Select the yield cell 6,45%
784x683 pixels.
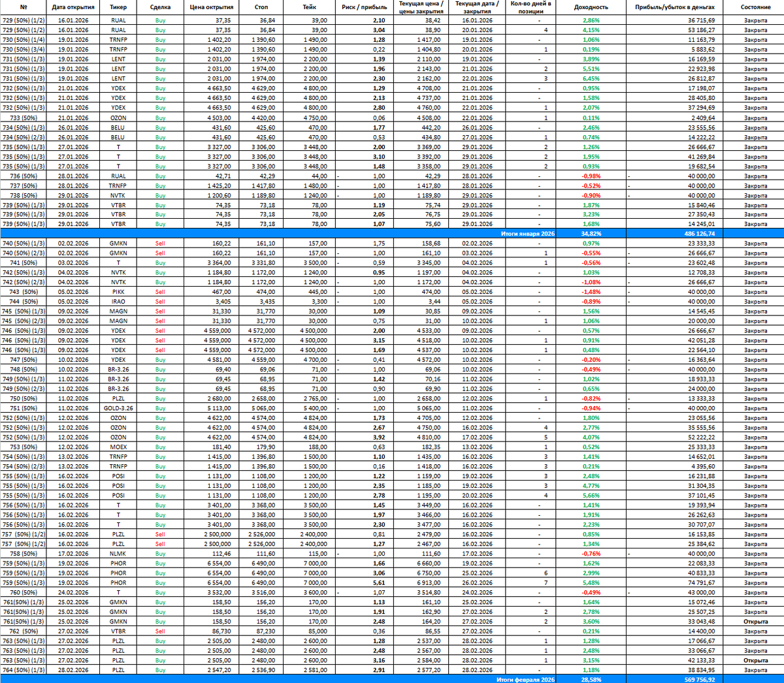coord(591,78)
